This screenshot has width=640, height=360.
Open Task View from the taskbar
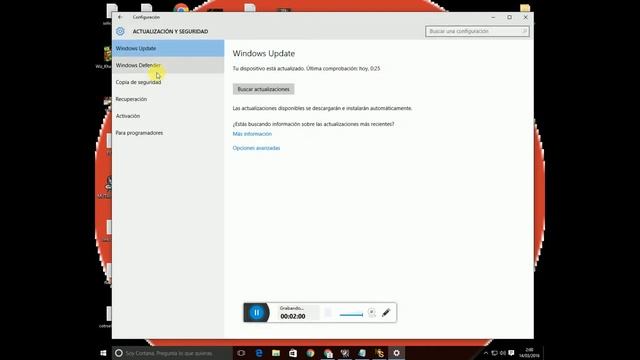tap(241, 353)
